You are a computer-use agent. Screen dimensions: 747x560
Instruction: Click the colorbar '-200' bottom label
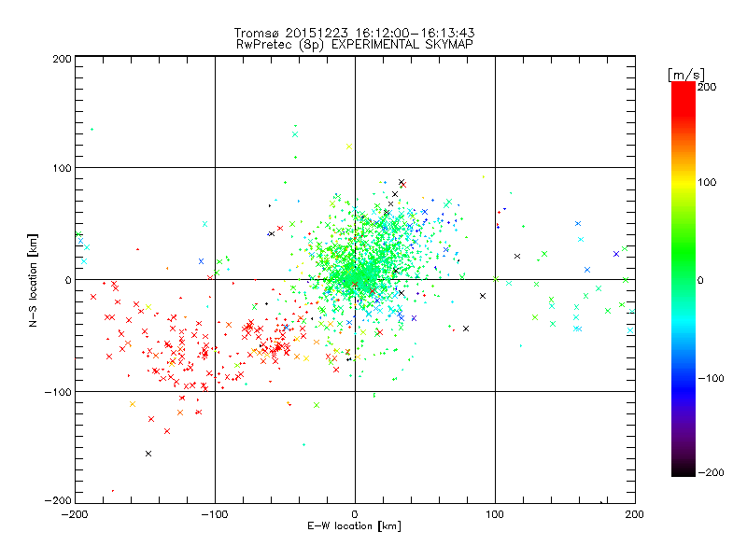(x=711, y=472)
